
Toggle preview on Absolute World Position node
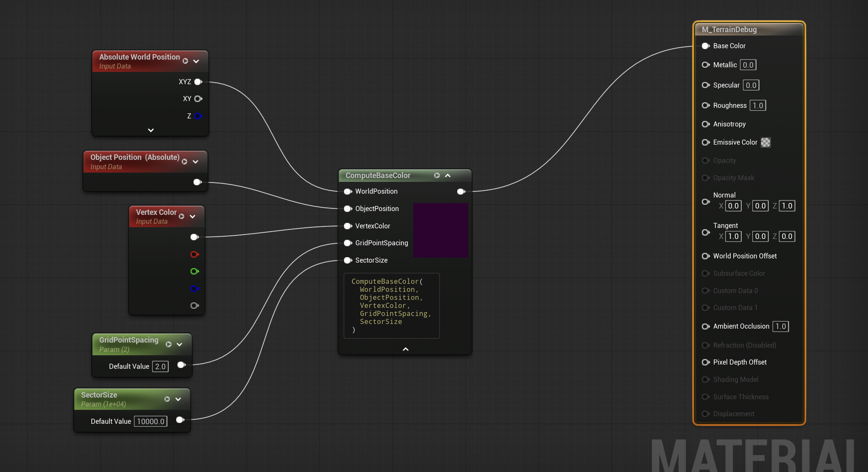[185, 61]
